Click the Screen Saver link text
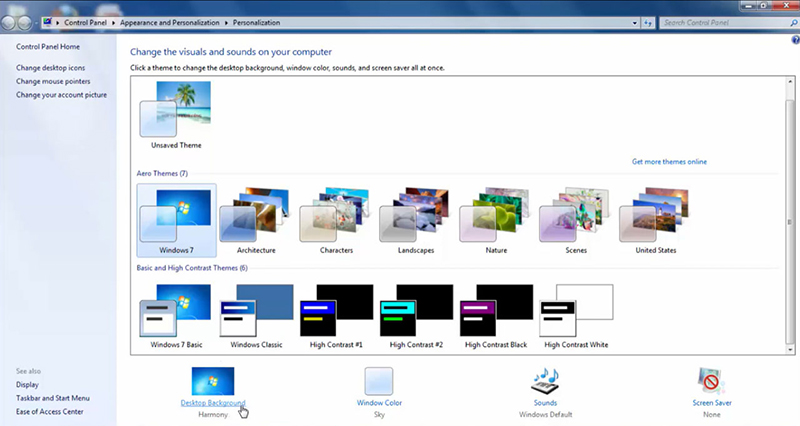The image size is (800, 426). tap(712, 403)
